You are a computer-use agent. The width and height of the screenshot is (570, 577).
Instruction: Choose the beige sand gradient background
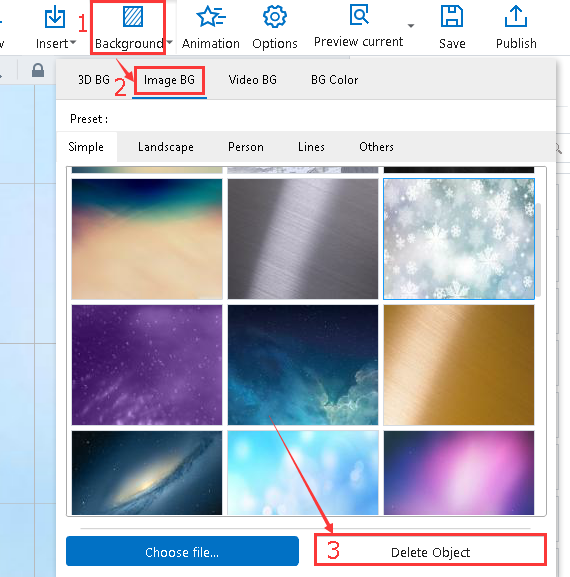[147, 239]
